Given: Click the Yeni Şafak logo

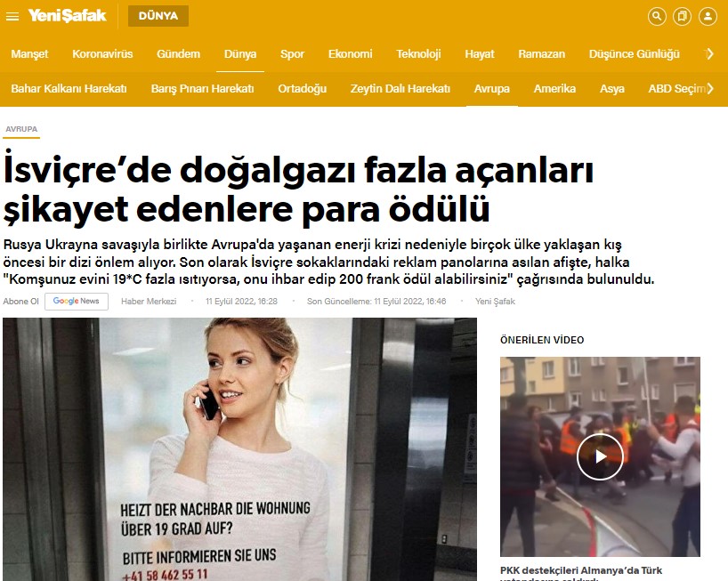Looking at the screenshot, I should (x=67, y=16).
